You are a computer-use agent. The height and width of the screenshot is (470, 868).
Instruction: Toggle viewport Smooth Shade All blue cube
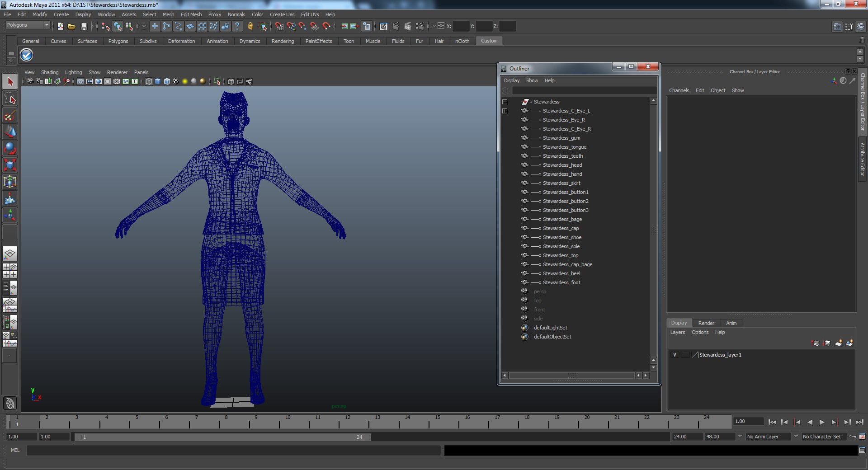(x=158, y=81)
